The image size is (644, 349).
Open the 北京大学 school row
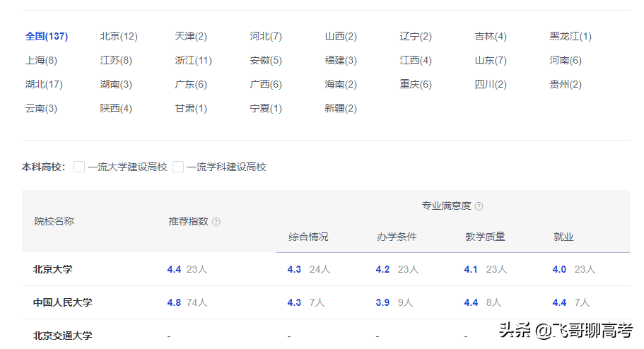point(326,269)
